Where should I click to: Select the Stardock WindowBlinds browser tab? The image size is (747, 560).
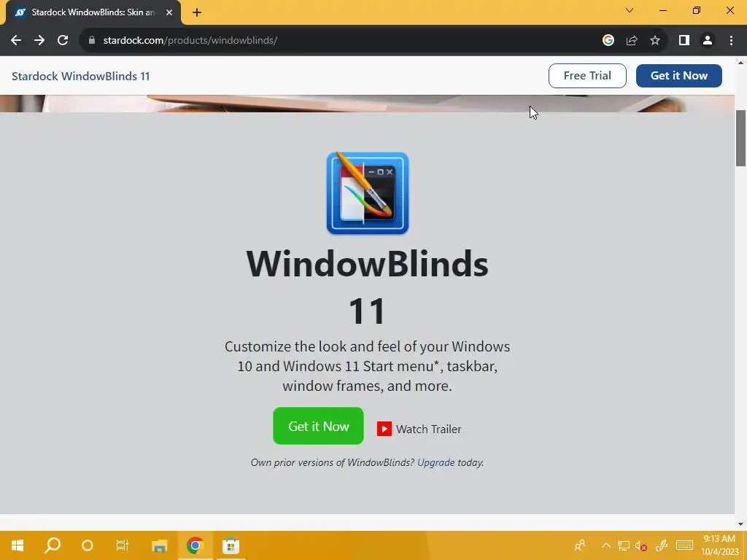[x=93, y=12]
